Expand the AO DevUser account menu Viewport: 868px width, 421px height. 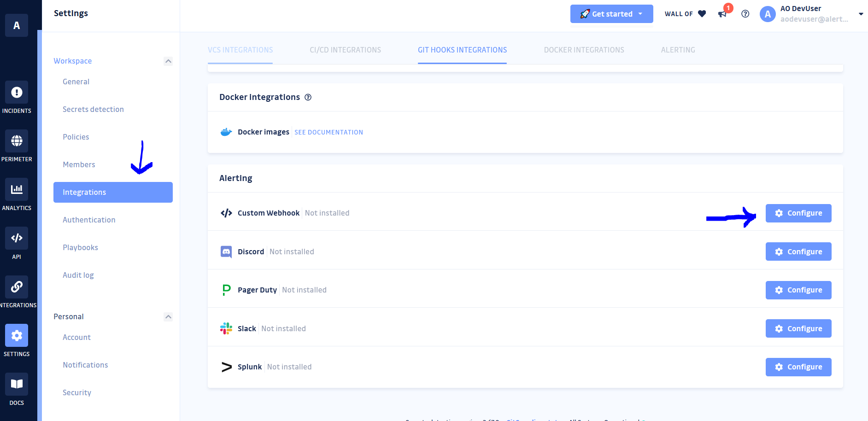860,14
